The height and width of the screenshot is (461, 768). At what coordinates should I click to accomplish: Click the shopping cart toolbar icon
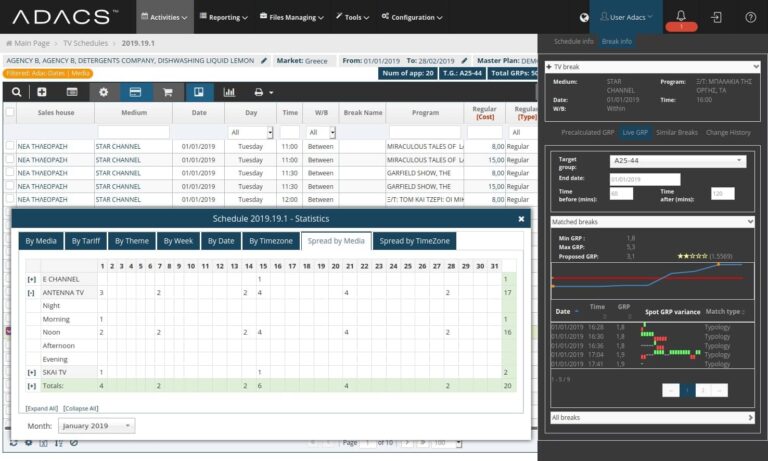pyautogui.click(x=167, y=92)
